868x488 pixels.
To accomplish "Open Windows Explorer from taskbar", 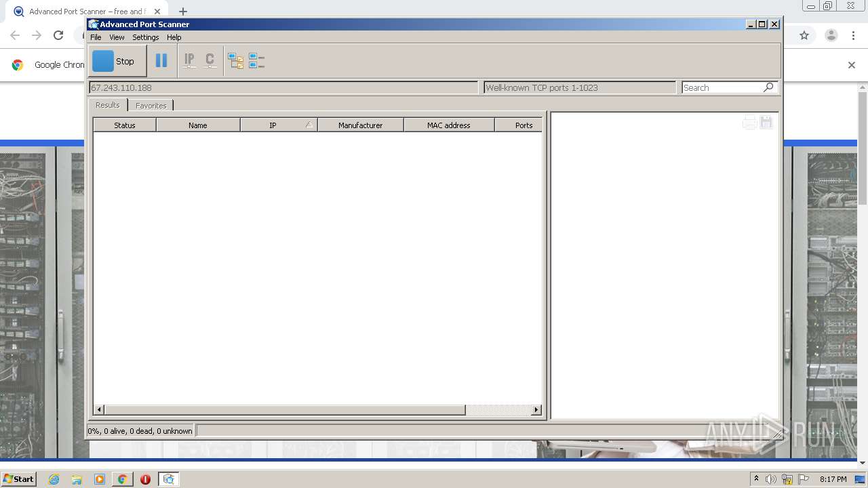I will pyautogui.click(x=77, y=479).
